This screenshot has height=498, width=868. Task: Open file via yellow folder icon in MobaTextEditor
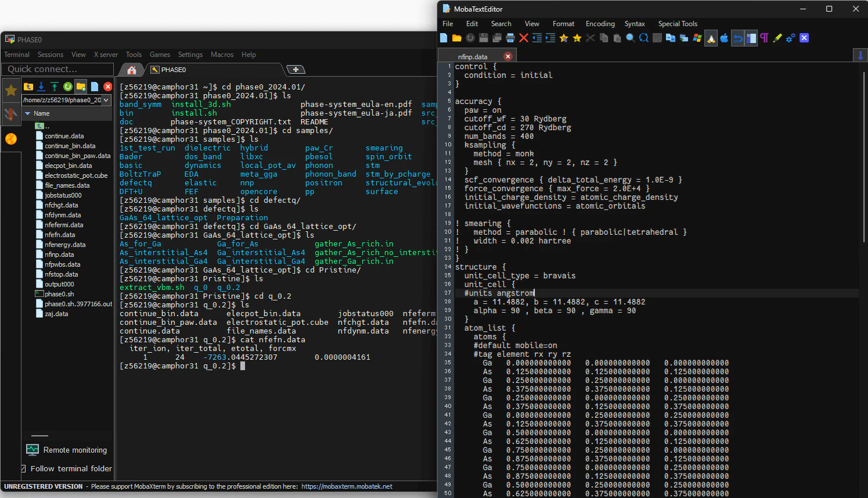[457, 38]
